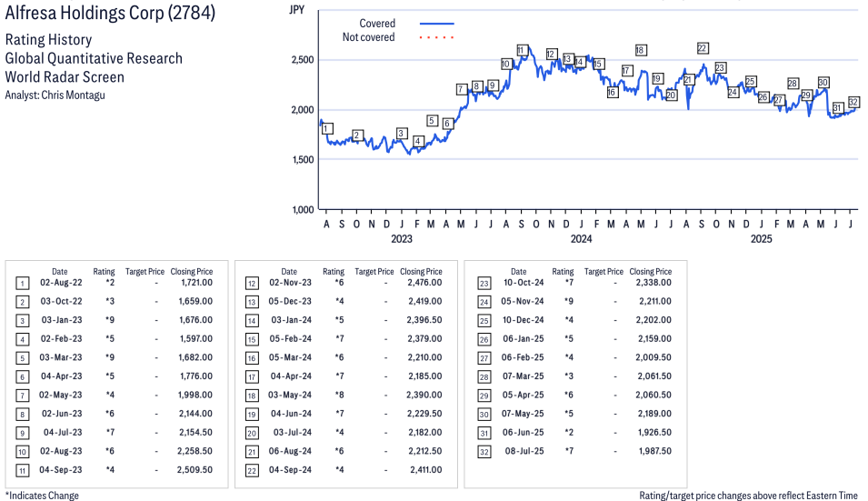Click the Analyst: Chris Montagu line
This screenshot has width=868, height=501.
pos(55,95)
